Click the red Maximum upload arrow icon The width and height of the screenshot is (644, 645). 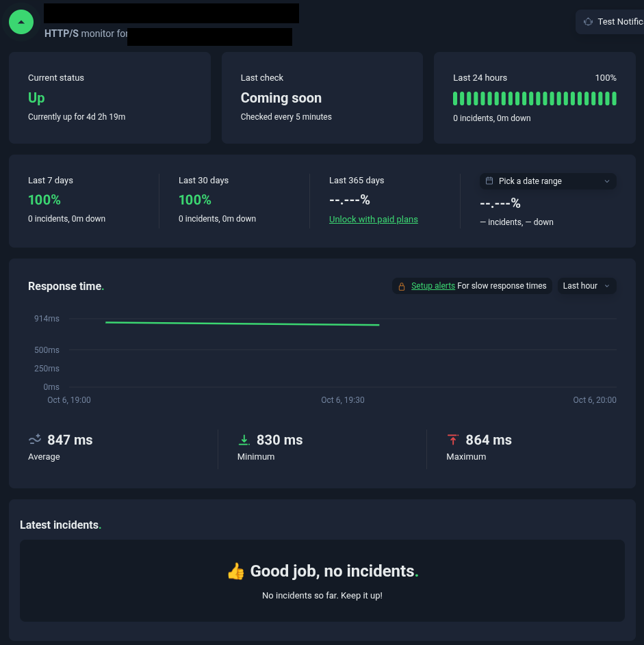coord(453,440)
